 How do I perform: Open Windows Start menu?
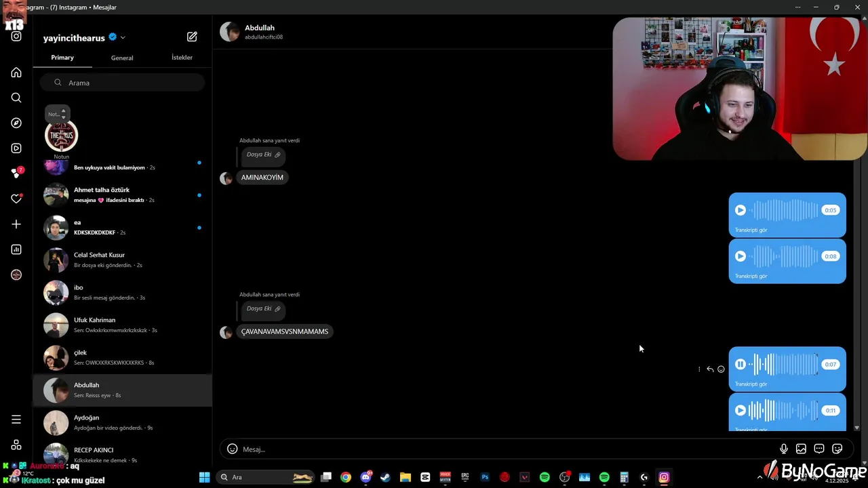204,477
